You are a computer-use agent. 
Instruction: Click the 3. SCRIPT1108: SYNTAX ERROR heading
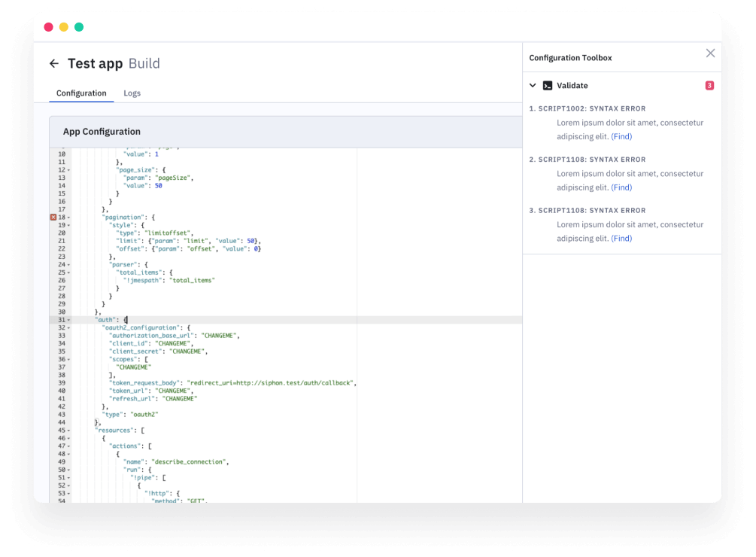tap(587, 210)
